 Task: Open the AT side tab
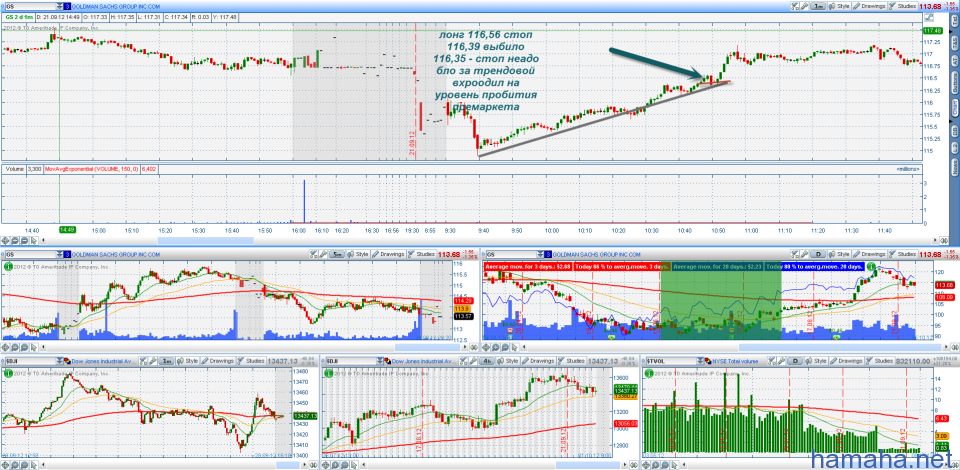pyautogui.click(x=954, y=61)
